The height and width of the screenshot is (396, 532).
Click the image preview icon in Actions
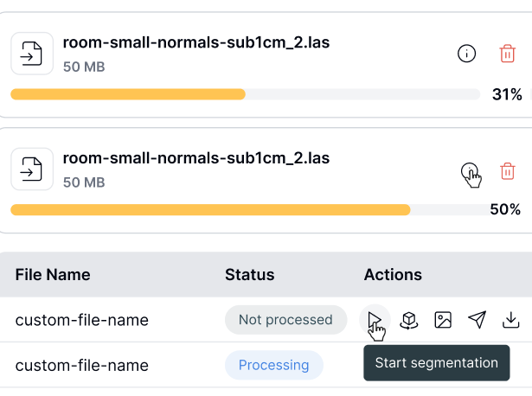443,320
